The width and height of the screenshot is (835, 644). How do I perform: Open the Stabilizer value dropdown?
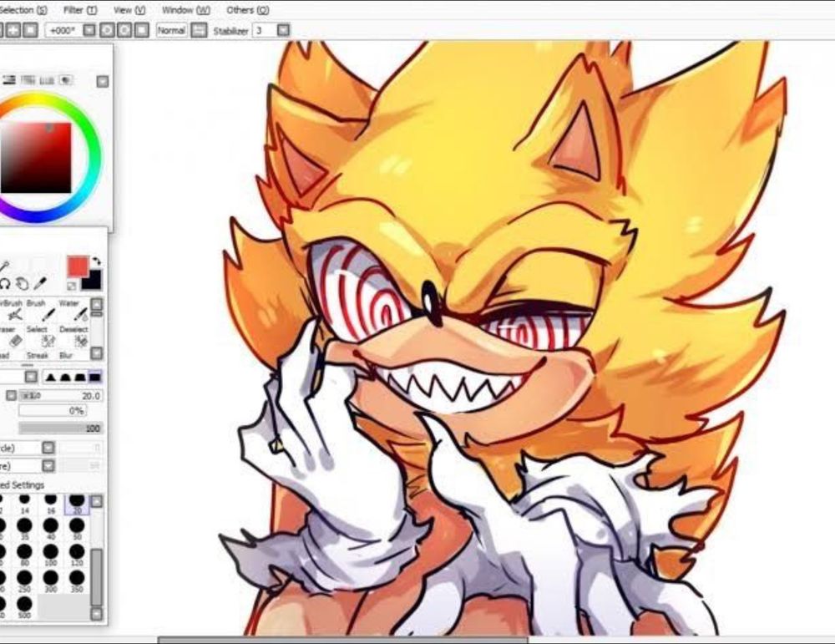point(283,30)
